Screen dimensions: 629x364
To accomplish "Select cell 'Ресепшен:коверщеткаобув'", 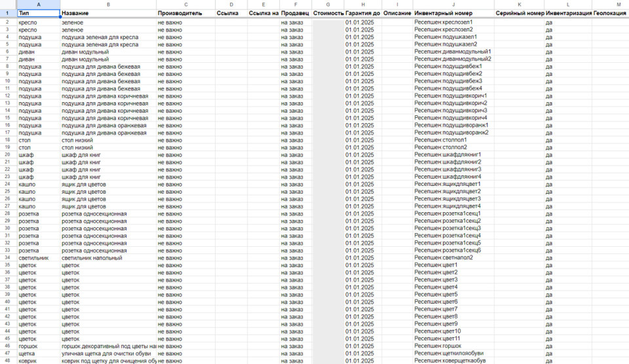I will point(453,361).
